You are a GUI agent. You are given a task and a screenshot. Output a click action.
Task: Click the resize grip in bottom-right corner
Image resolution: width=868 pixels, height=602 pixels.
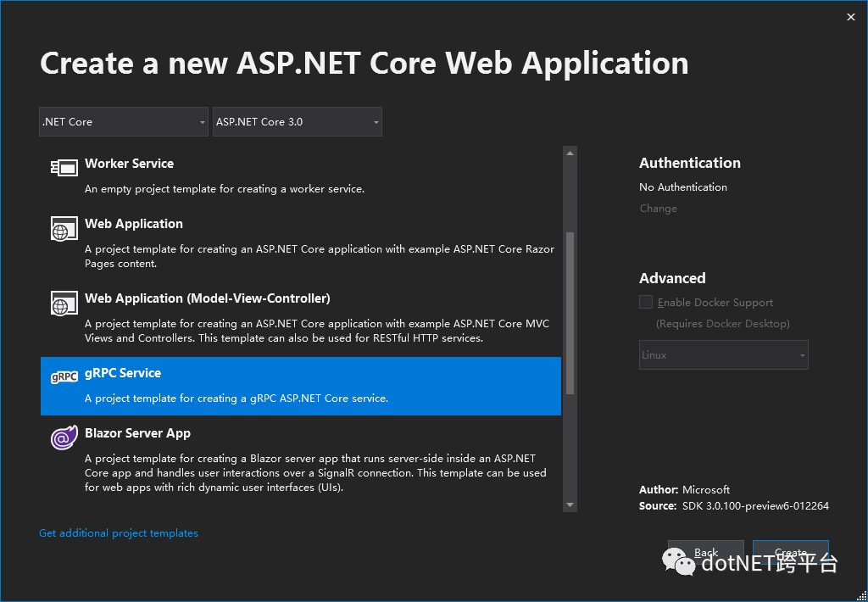pyautogui.click(x=860, y=594)
